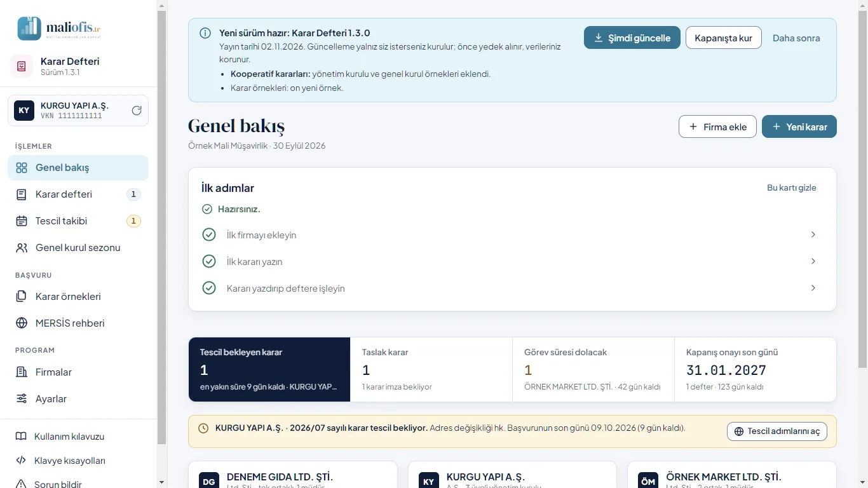Go to Karar örnekleri in the sidebar
The width and height of the screenshot is (868, 488).
tap(78, 297)
